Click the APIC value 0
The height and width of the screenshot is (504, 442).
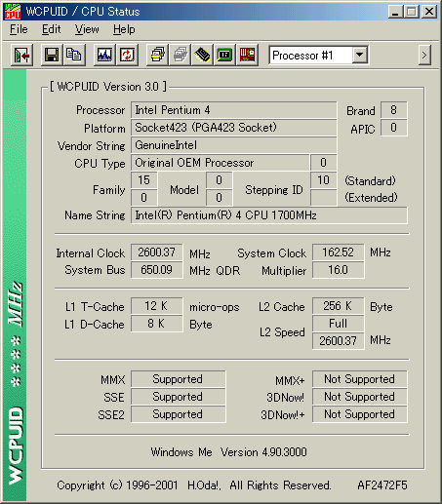(x=394, y=128)
